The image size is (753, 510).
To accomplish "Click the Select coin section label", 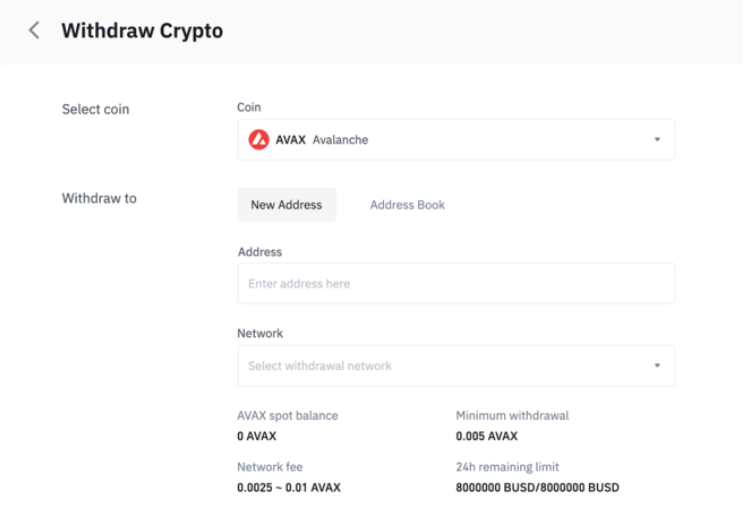I will pos(95,109).
